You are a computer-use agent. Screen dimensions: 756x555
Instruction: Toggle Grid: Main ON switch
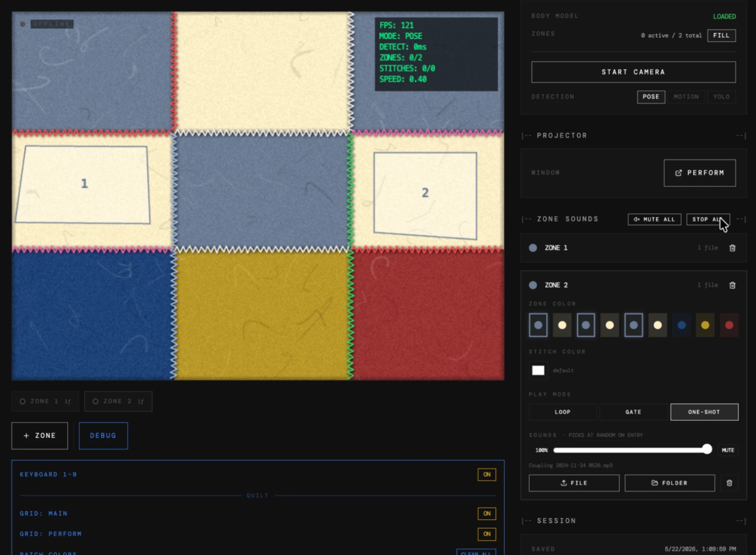(x=487, y=513)
